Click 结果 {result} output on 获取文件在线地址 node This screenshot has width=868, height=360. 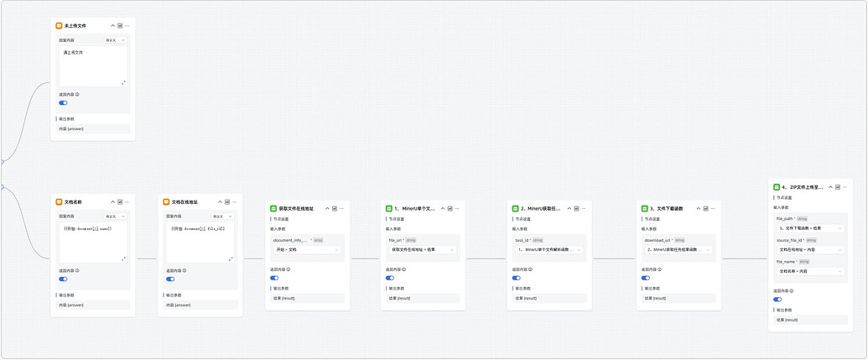coord(307,298)
